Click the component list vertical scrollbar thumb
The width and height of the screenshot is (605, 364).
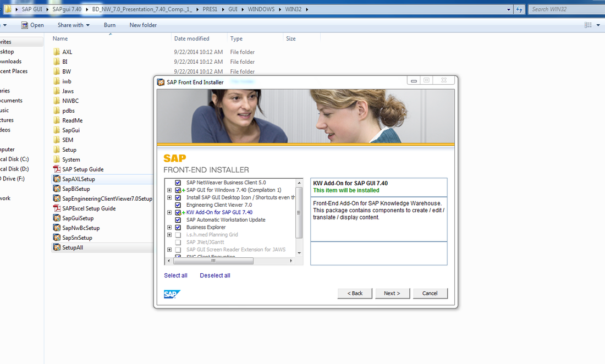coord(299,212)
